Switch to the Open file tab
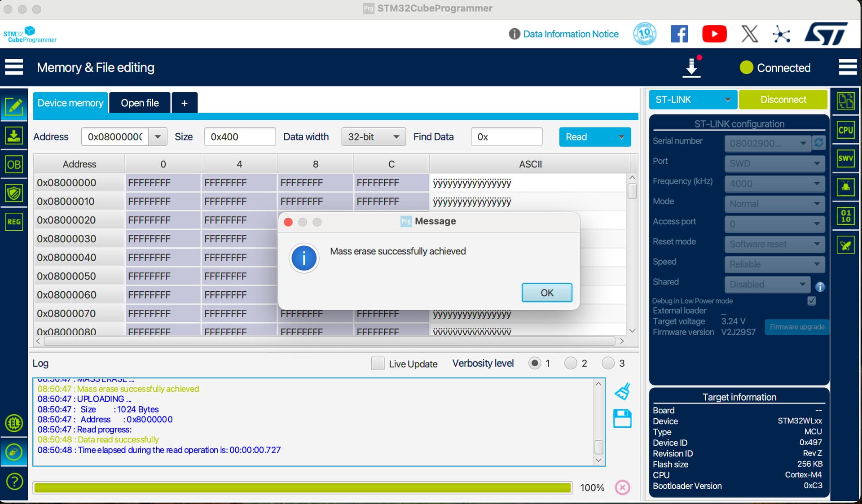 (x=140, y=103)
